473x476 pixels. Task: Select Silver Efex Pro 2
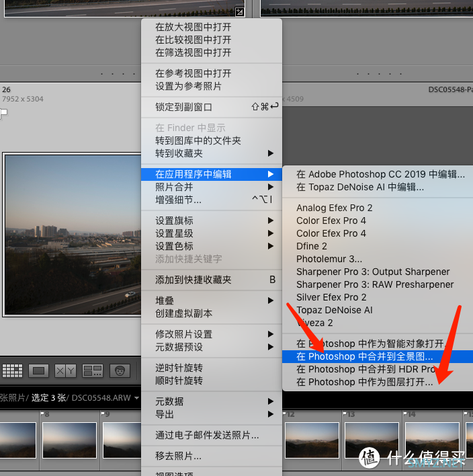(x=378, y=297)
